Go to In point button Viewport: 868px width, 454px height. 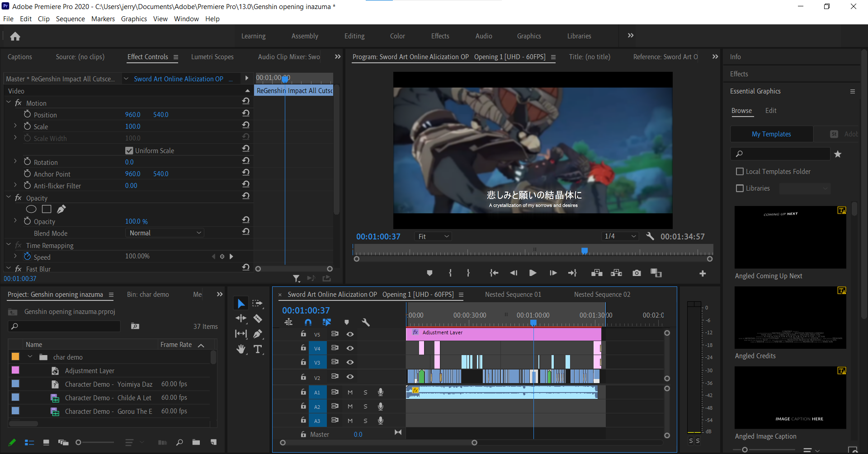pos(494,273)
